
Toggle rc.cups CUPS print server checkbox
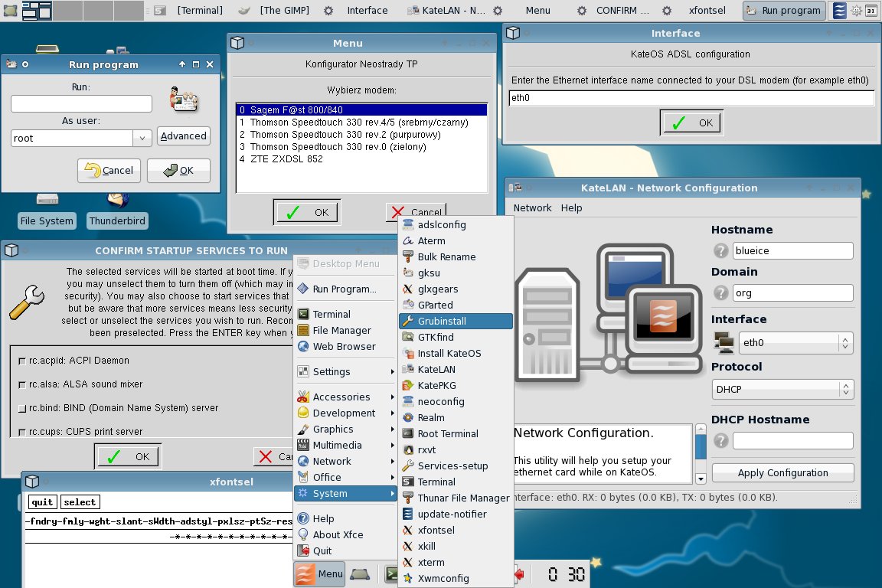click(x=22, y=432)
